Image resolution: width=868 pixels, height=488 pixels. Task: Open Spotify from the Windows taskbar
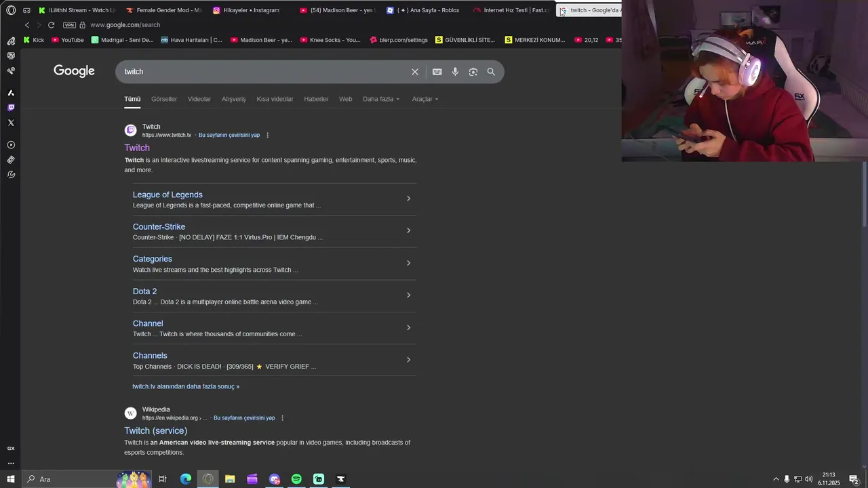296,479
